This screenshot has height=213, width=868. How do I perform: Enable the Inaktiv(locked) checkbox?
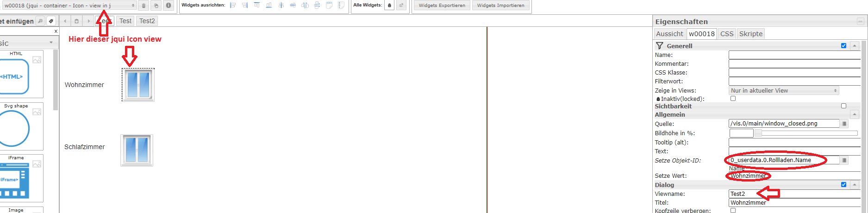coord(733,99)
